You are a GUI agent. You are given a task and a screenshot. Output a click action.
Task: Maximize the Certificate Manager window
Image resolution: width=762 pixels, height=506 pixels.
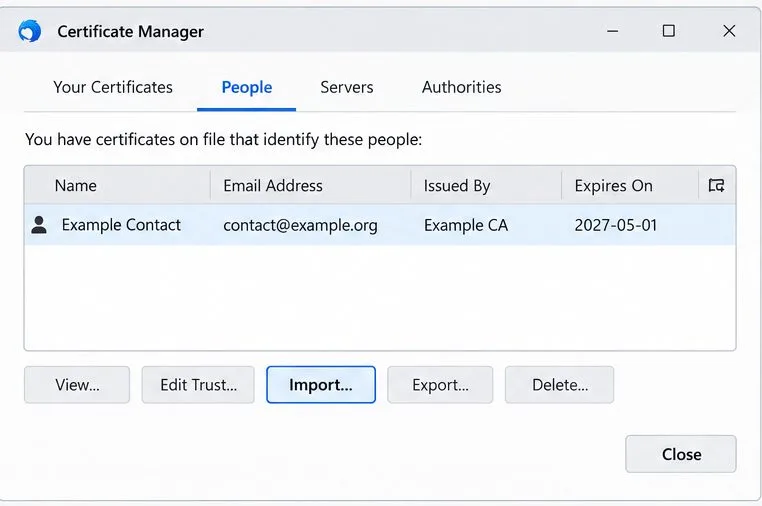(x=669, y=31)
